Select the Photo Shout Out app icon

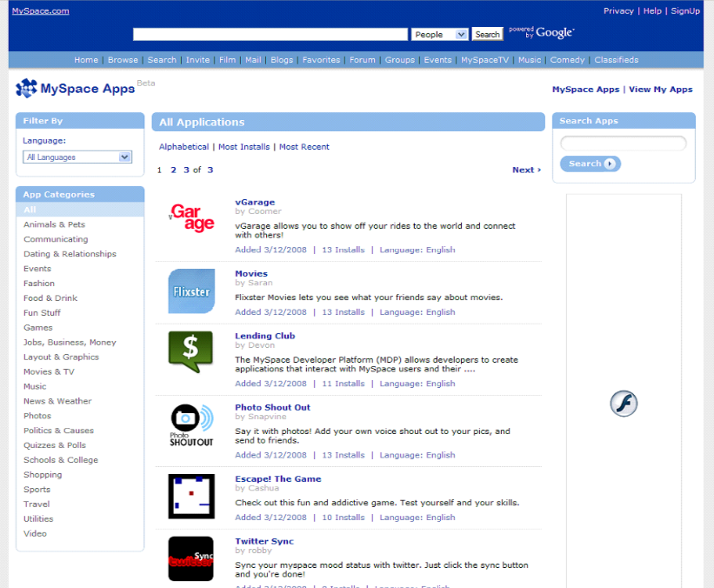(x=191, y=424)
